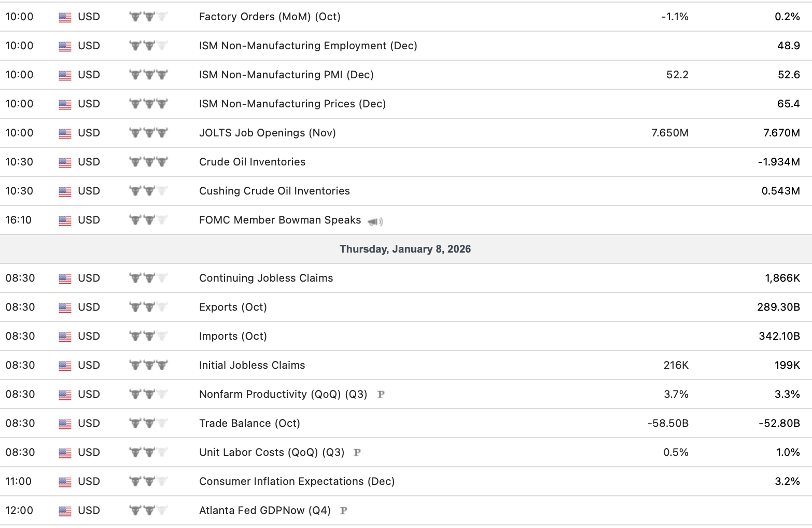Image resolution: width=812 pixels, height=528 pixels.
Task: Open the Factory Orders (MoM) (Oct) event
Action: point(270,17)
